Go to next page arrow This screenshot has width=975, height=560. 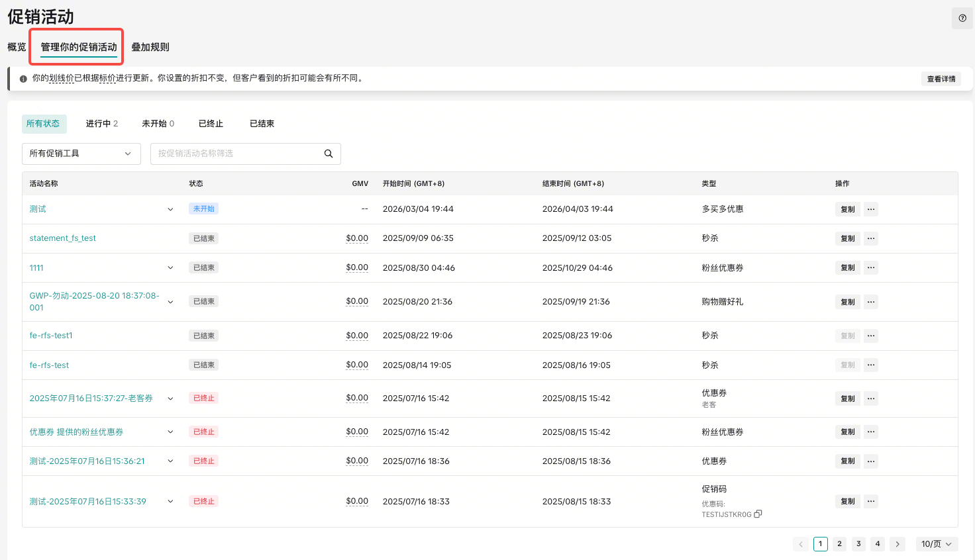coord(897,544)
